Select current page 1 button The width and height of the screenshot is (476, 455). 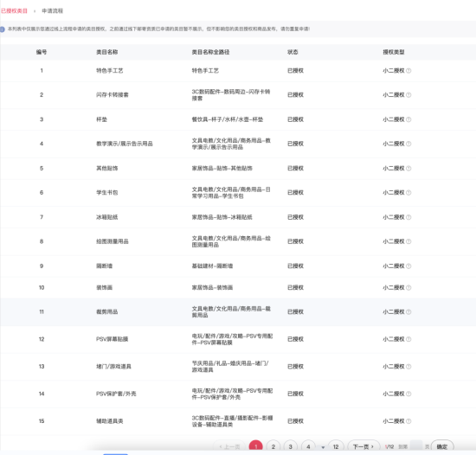(x=255, y=446)
